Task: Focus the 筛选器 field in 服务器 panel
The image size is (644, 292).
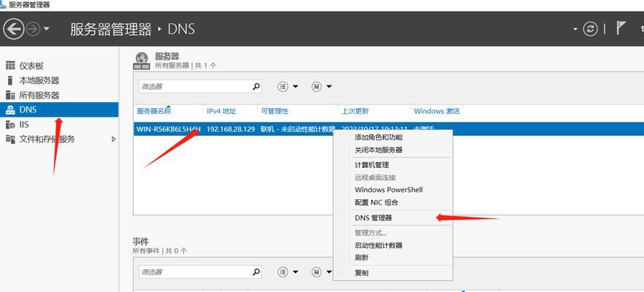Action: (x=195, y=87)
